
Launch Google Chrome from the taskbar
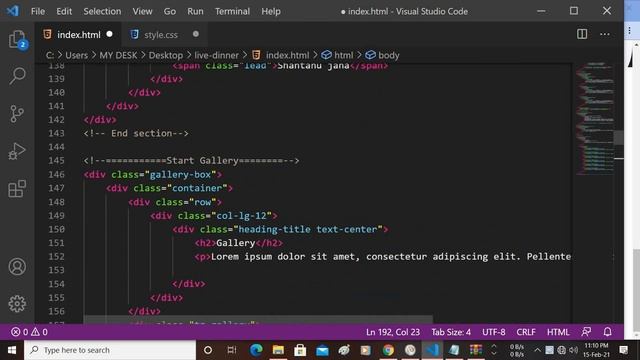(x=388, y=350)
